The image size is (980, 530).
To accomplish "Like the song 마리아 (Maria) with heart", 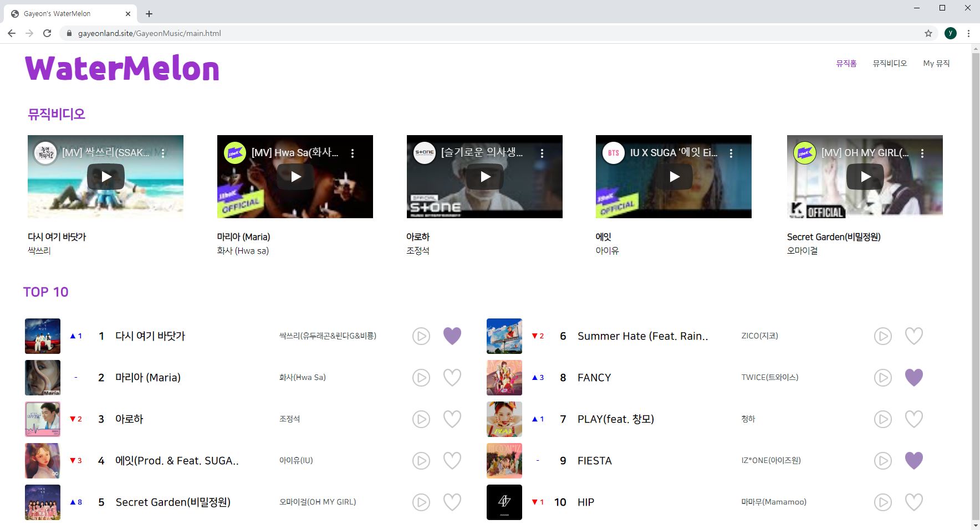I will [x=452, y=378].
